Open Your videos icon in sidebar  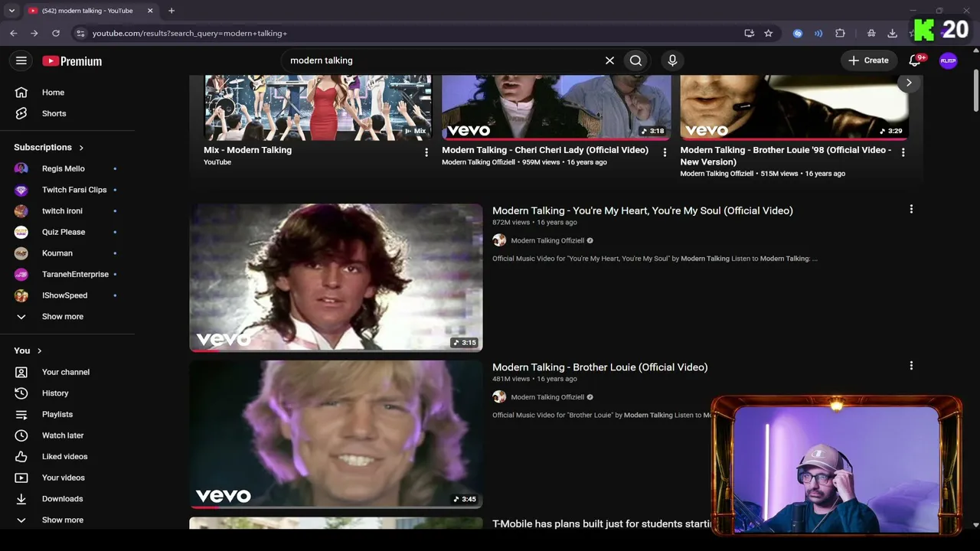(x=21, y=478)
